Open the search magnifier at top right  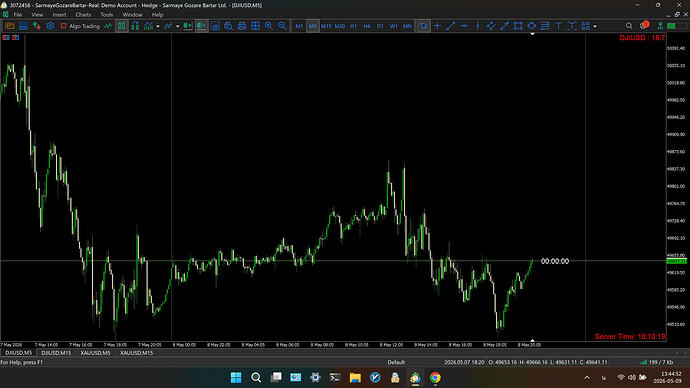click(629, 26)
